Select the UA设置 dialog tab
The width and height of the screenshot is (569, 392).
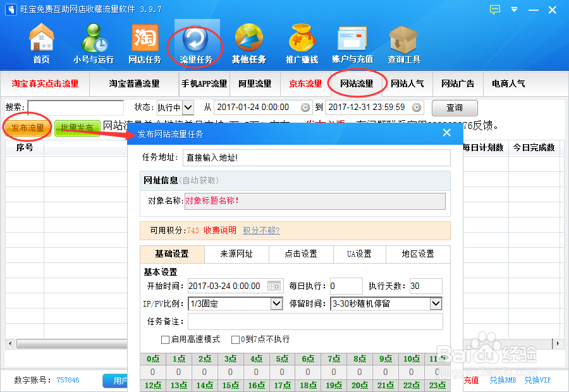pos(359,254)
